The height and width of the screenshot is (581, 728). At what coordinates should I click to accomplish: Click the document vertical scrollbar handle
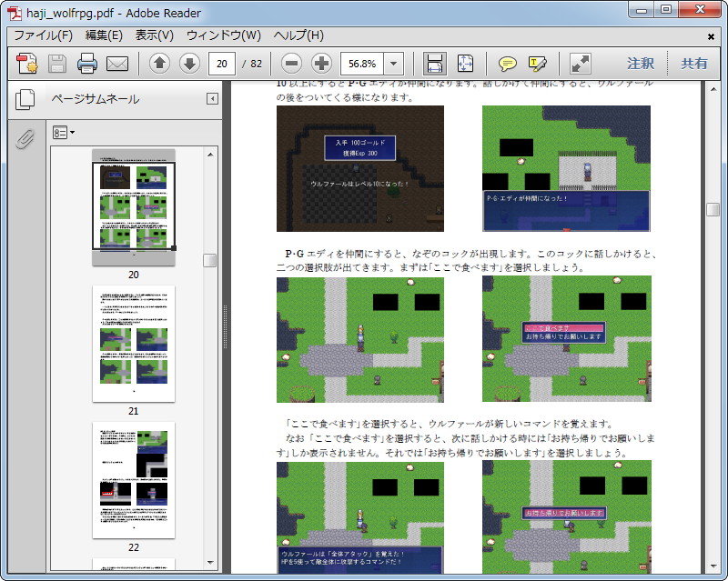[713, 209]
